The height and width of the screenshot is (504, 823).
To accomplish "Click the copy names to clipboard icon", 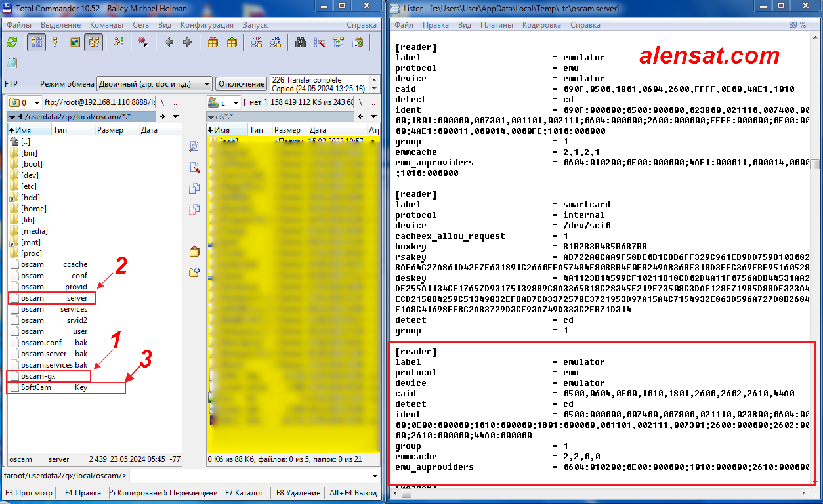I will coord(358,42).
